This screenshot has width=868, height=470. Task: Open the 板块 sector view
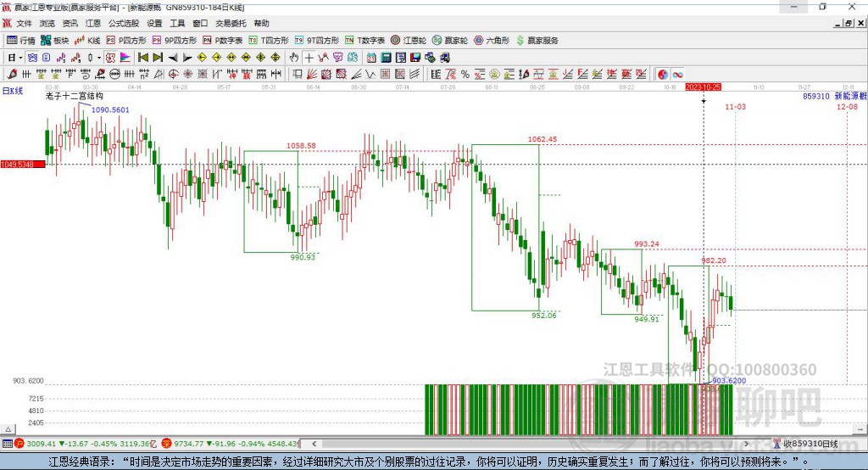(55, 41)
